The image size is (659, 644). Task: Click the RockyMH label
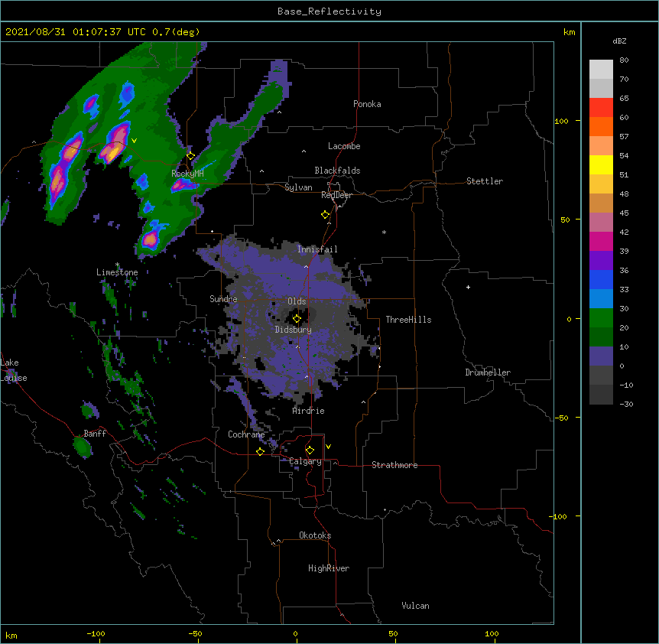[187, 173]
